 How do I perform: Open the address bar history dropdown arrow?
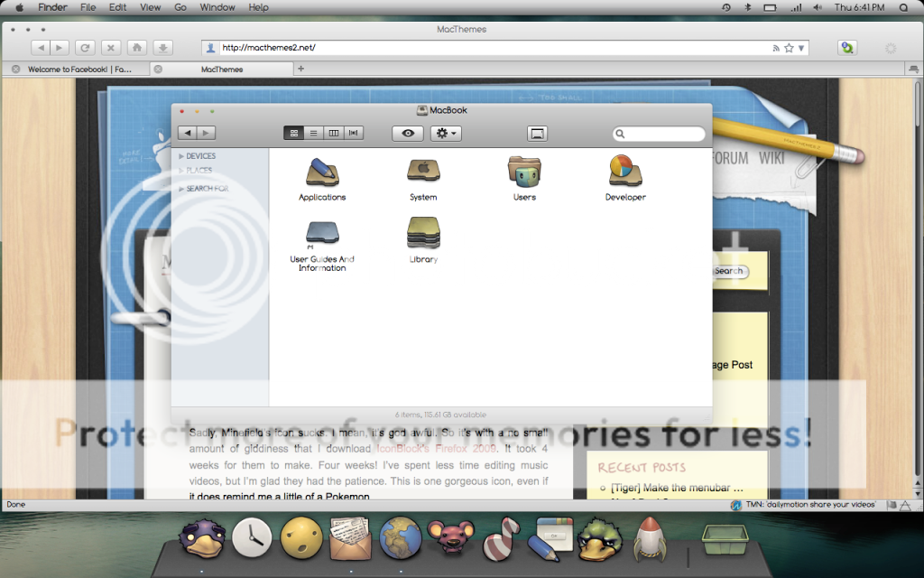[x=801, y=49]
